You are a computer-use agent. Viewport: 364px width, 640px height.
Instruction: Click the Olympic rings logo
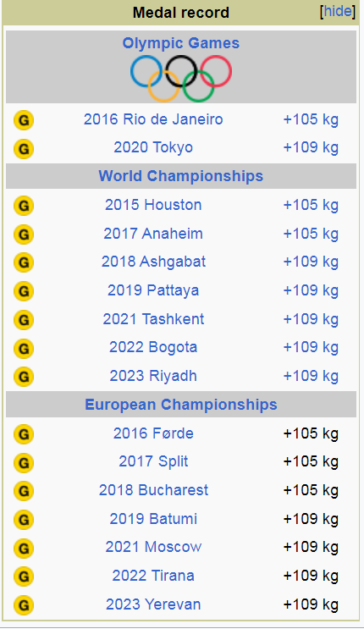click(181, 78)
